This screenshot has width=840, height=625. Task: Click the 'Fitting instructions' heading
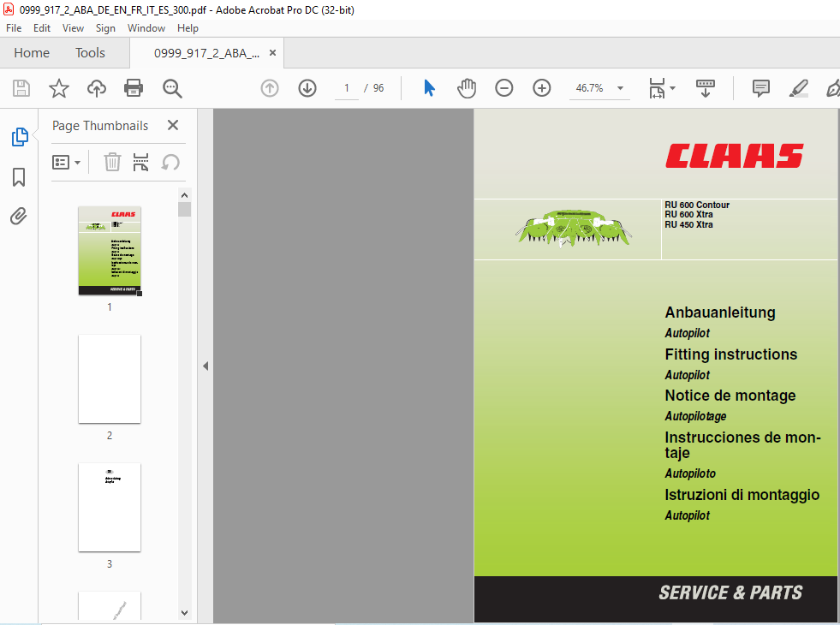click(730, 354)
